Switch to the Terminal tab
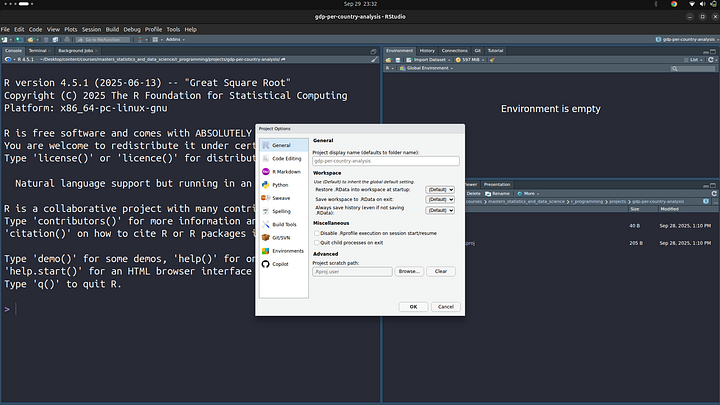Image resolution: width=720 pixels, height=405 pixels. 38,51
